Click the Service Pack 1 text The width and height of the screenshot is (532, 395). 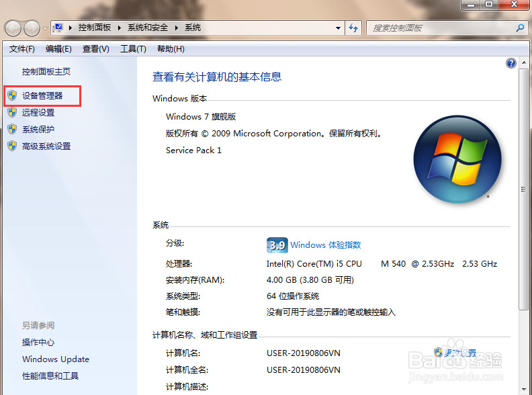pyautogui.click(x=193, y=150)
